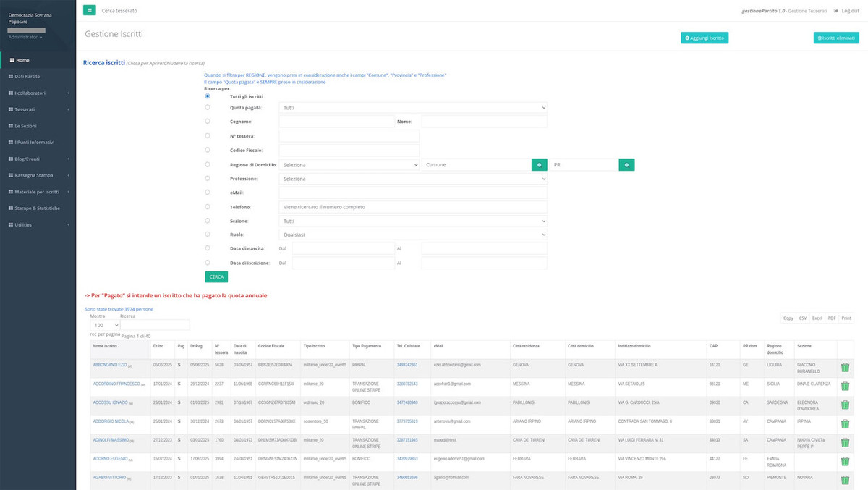Open the Sezione dropdown list

click(x=412, y=221)
